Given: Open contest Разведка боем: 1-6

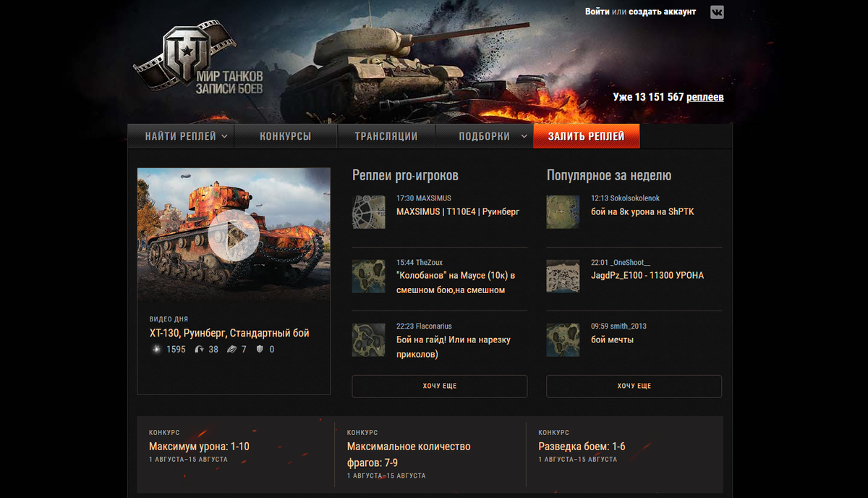Looking at the screenshot, I should pyautogui.click(x=582, y=447).
